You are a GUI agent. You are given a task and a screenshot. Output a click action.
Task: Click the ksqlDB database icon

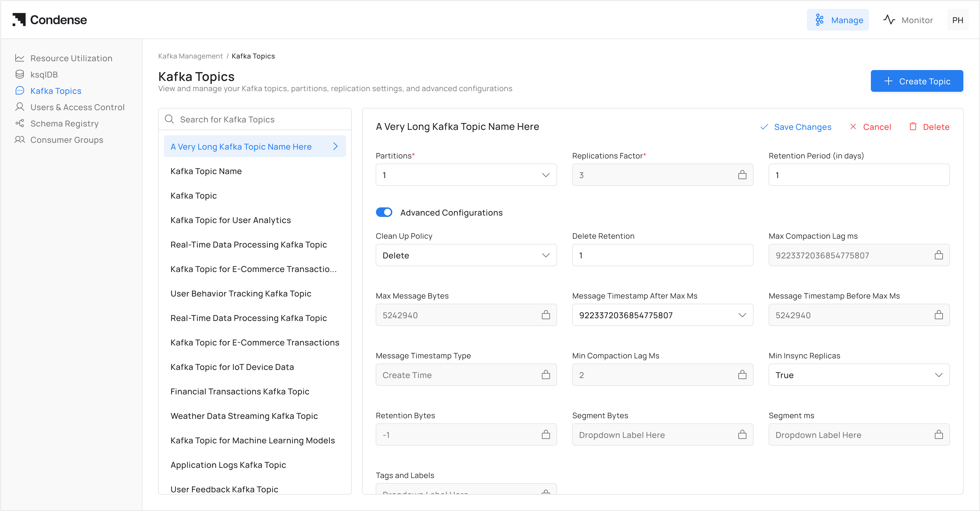20,74
